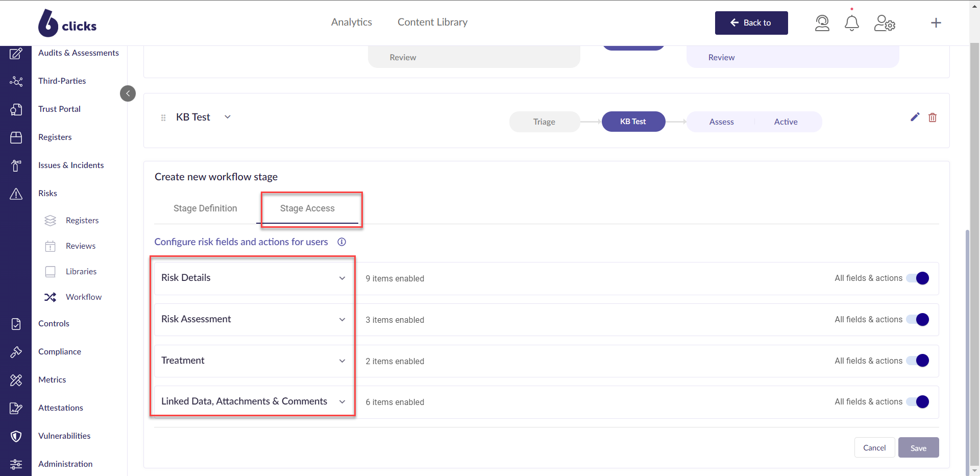Click the info icon next to configure risk fields
This screenshot has width=980, height=476.
tap(341, 242)
